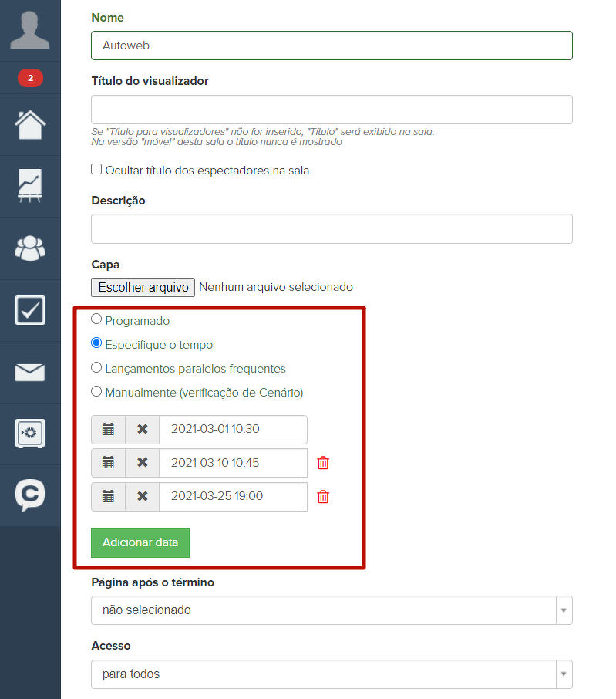This screenshot has height=699, width=616.
Task: Remove the 2021-03-25 19:00 date row
Action: pos(323,497)
